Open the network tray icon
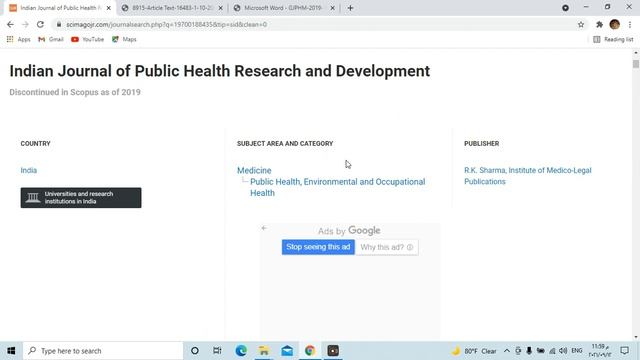Viewport: 640px width, 360px height. click(x=552, y=351)
